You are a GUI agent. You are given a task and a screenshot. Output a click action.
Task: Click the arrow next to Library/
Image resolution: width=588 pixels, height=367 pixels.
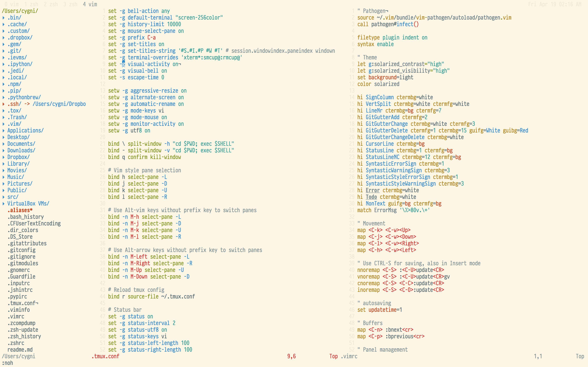pyautogui.click(x=4, y=164)
